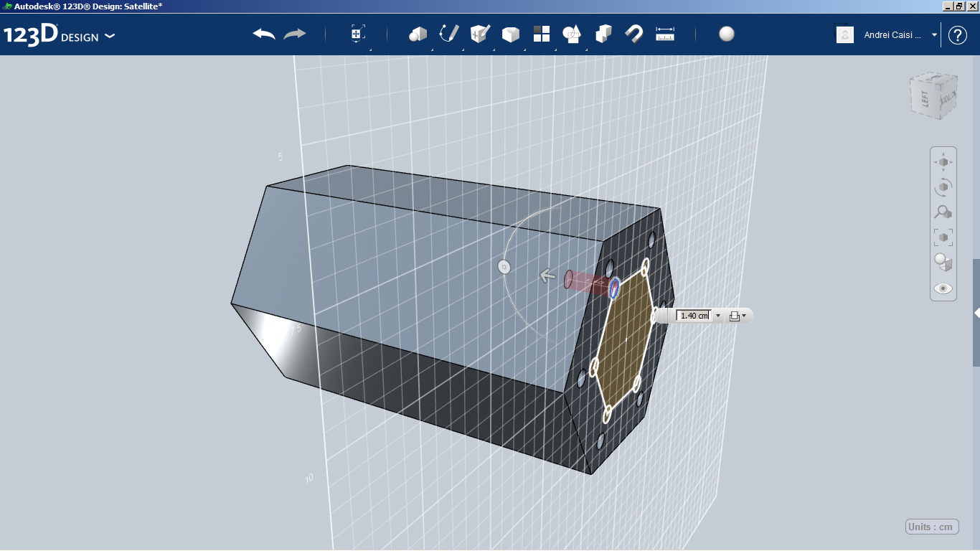
Task: Undo the last action
Action: pos(264,34)
